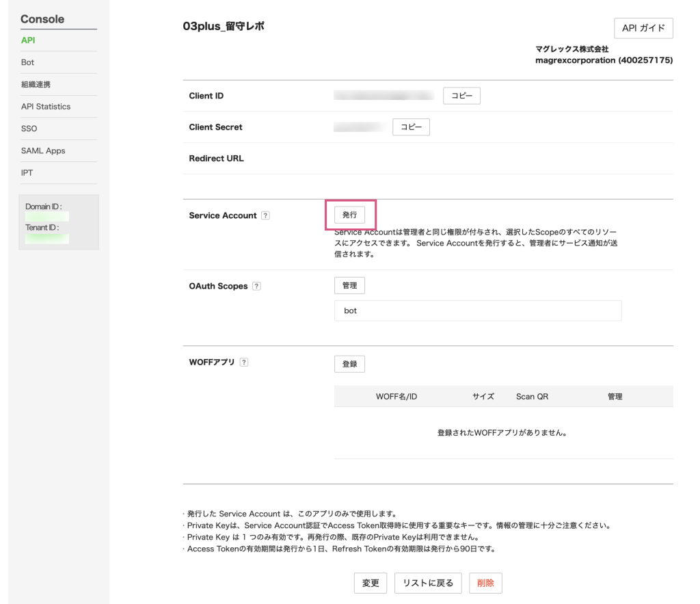Open the Bot section in sidebar

point(27,62)
